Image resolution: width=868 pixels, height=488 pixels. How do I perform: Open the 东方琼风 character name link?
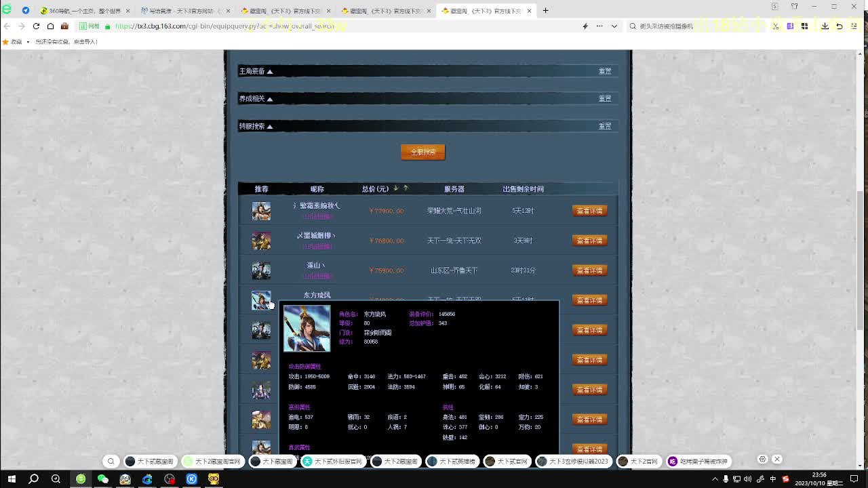tap(317, 296)
